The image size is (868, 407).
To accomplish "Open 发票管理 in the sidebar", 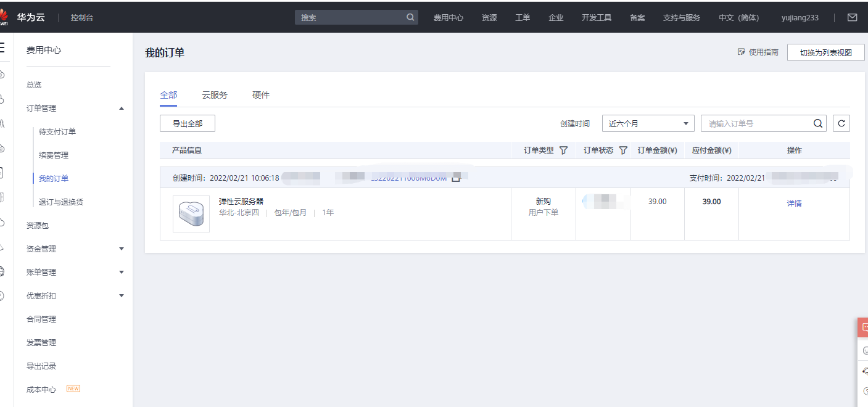I will click(x=41, y=343).
